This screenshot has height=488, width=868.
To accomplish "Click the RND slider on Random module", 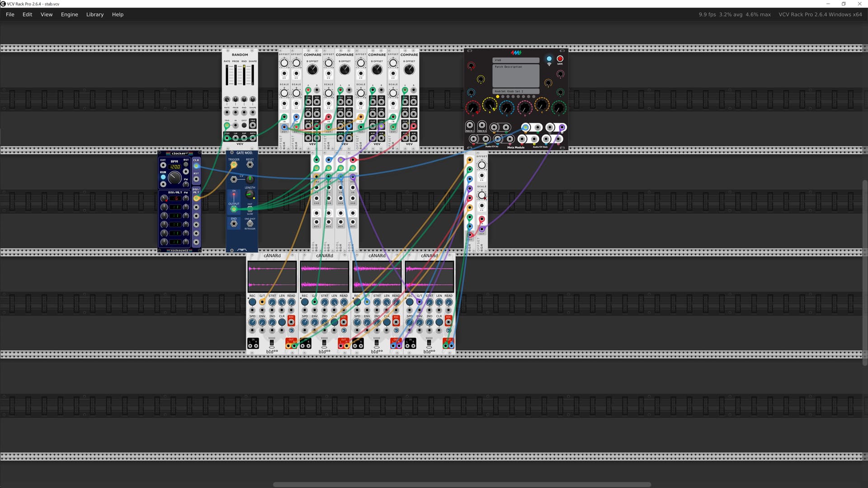I will coord(244,75).
